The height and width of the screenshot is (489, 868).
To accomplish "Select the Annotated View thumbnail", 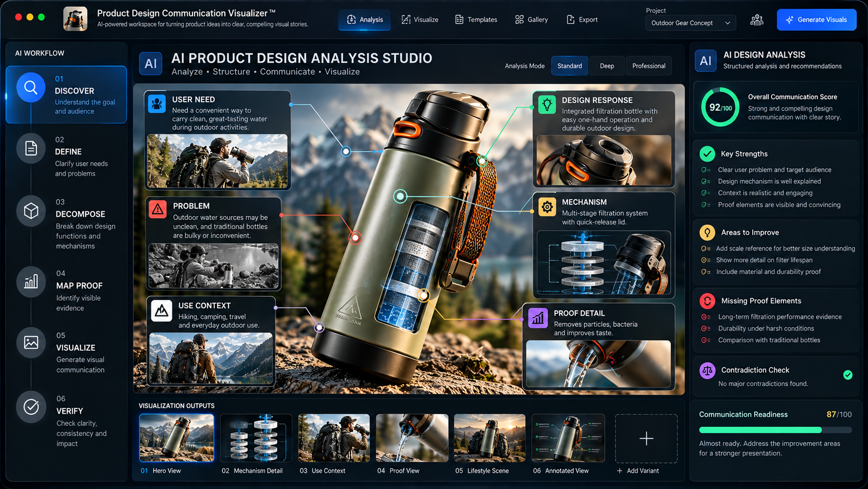I will [568, 438].
